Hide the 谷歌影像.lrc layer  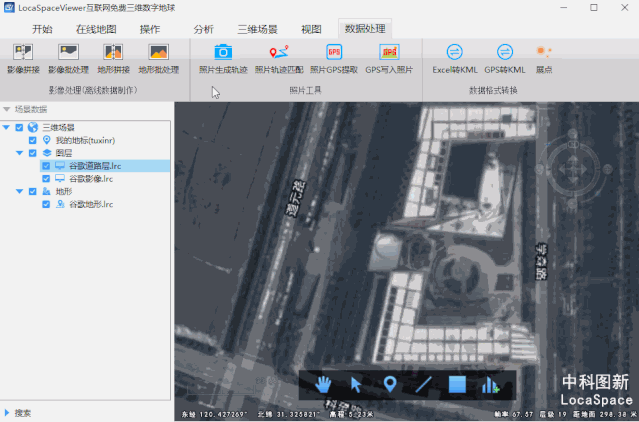click(46, 178)
